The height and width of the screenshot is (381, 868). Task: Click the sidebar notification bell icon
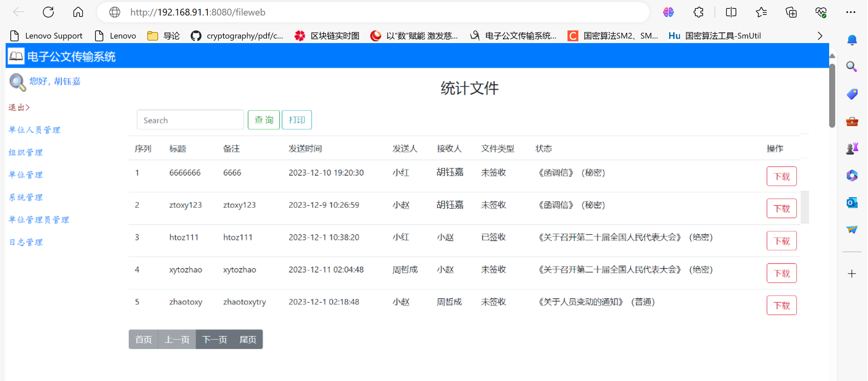[852, 40]
